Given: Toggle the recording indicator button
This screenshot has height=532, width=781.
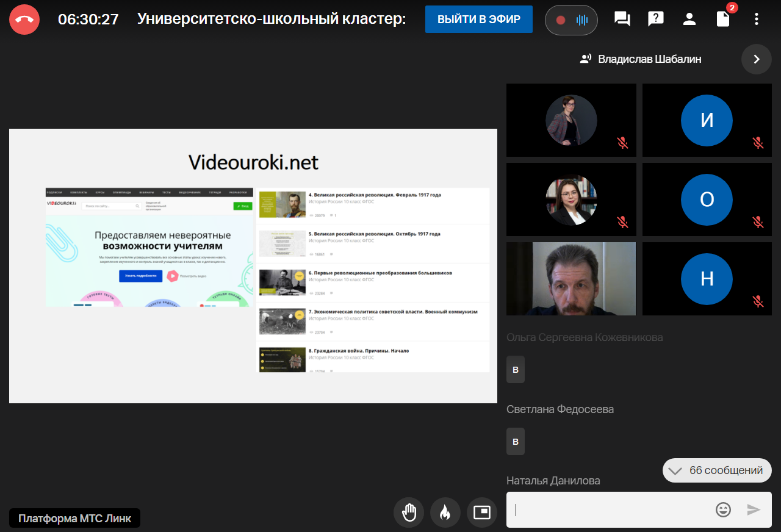Looking at the screenshot, I should [x=571, y=20].
